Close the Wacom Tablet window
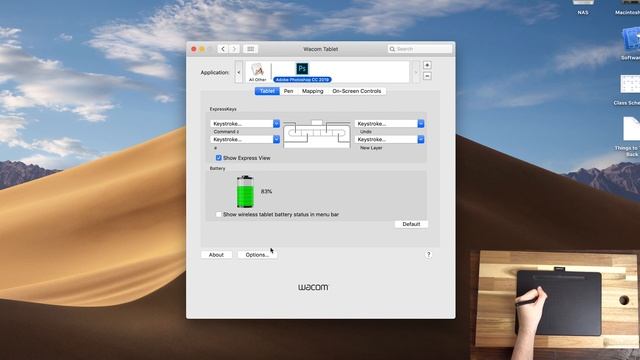The width and height of the screenshot is (640, 360). tap(194, 49)
